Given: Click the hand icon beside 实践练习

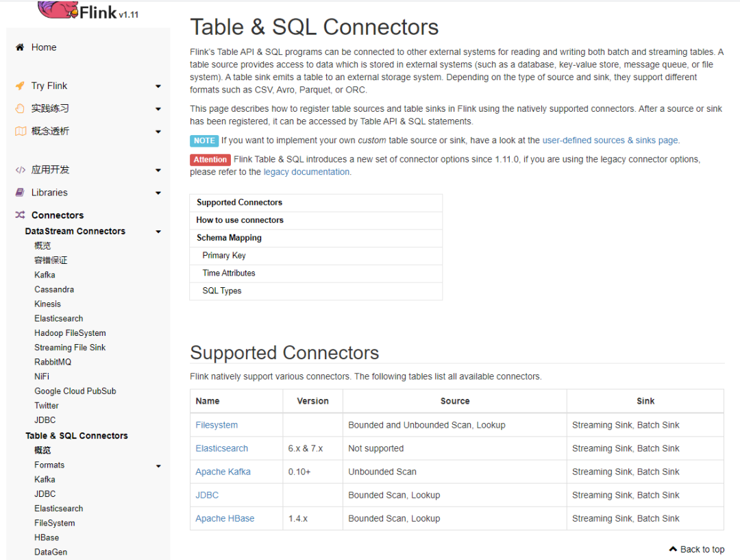Looking at the screenshot, I should (x=20, y=108).
